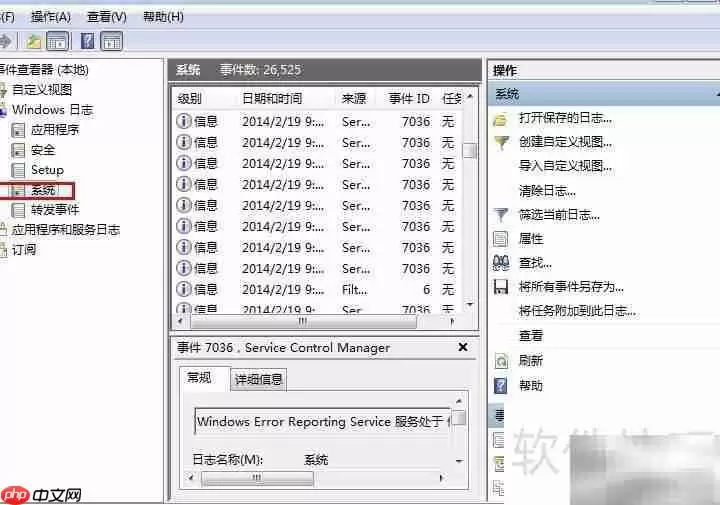Sort by the 来源 column header
The width and height of the screenshot is (720, 505).
tap(354, 99)
